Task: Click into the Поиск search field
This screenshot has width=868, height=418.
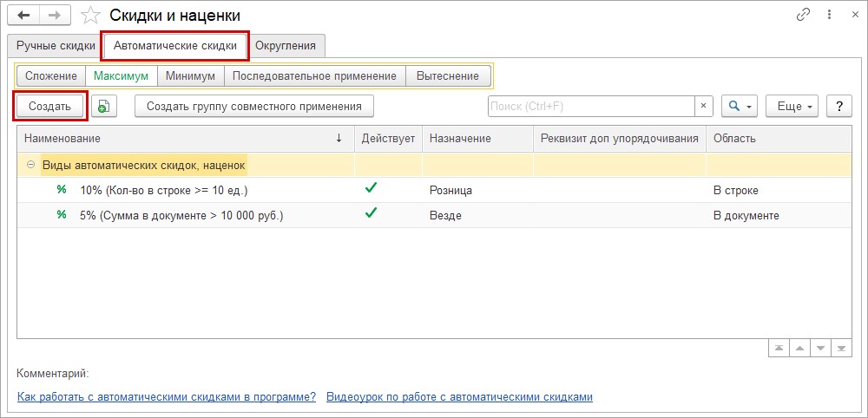Action: click(x=590, y=106)
